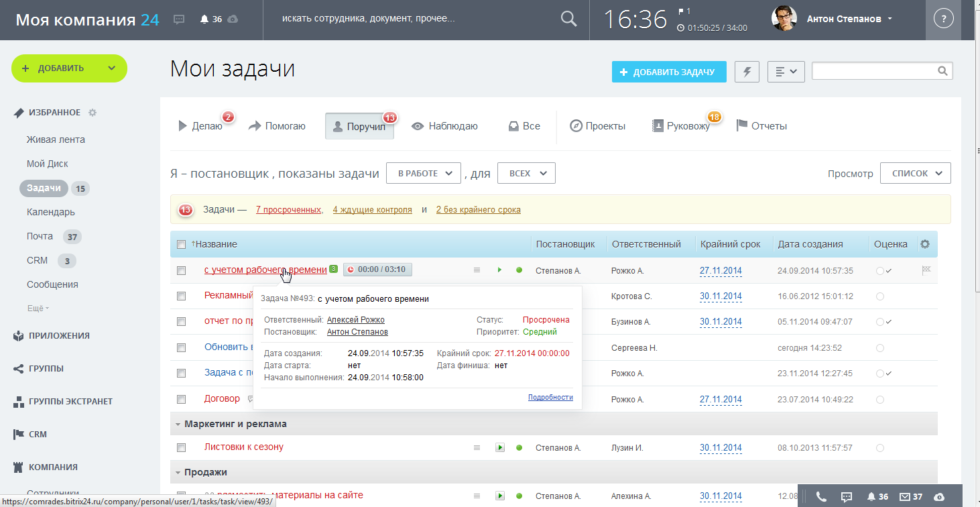Expand the Список view dropdown
Screen dimensions: 980x507
tap(915, 173)
